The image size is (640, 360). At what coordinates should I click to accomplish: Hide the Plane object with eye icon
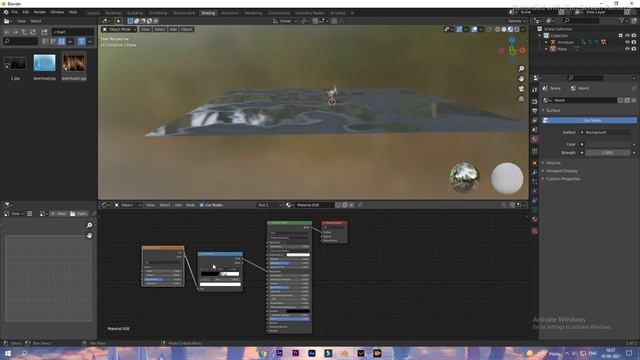[627, 49]
